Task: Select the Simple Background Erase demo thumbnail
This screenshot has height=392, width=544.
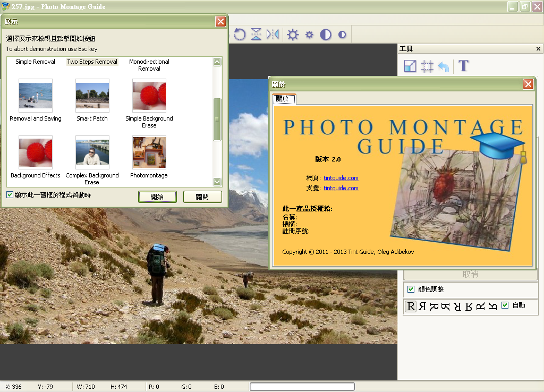Action: (x=149, y=96)
